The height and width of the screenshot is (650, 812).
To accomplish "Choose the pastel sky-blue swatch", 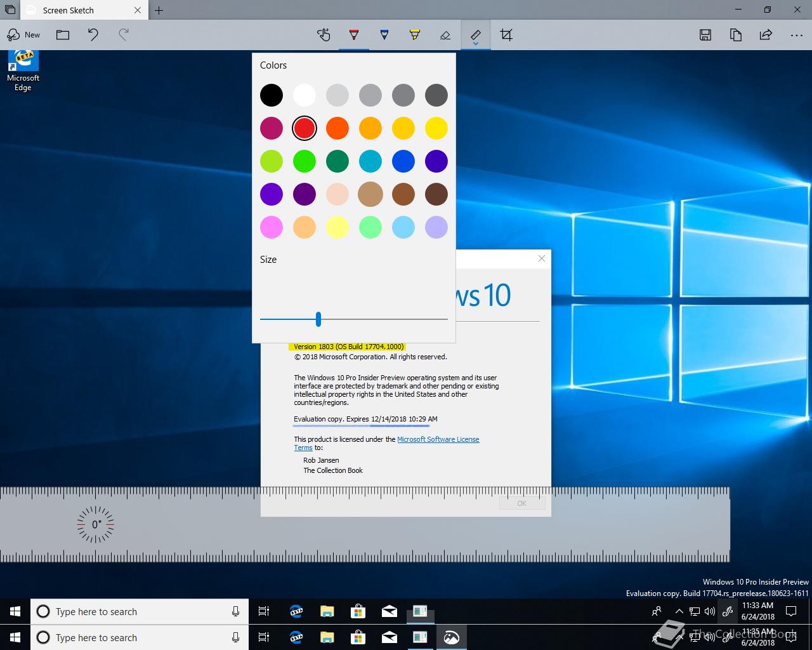I will click(403, 227).
